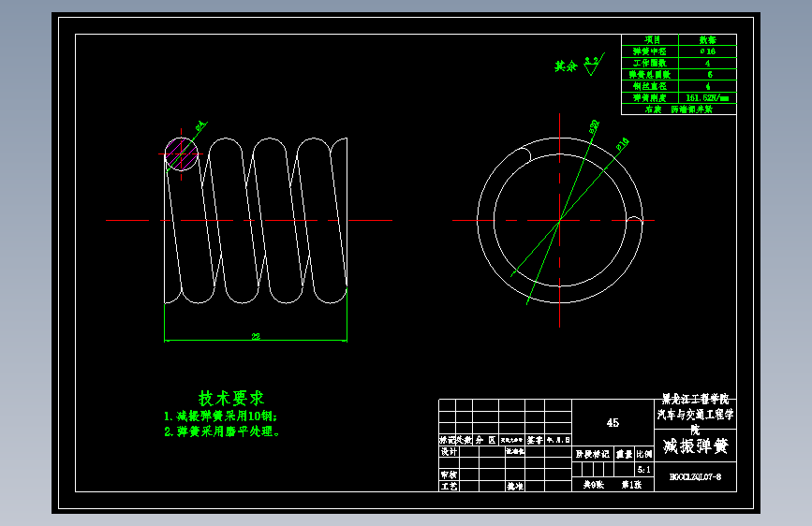The width and height of the screenshot is (812, 526).
Task: Click the 阶段标记 label in title block
Action: (x=593, y=454)
